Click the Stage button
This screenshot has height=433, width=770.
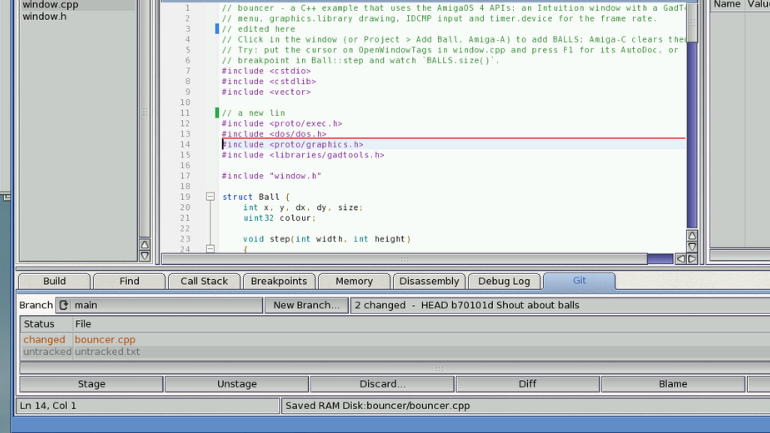91,384
